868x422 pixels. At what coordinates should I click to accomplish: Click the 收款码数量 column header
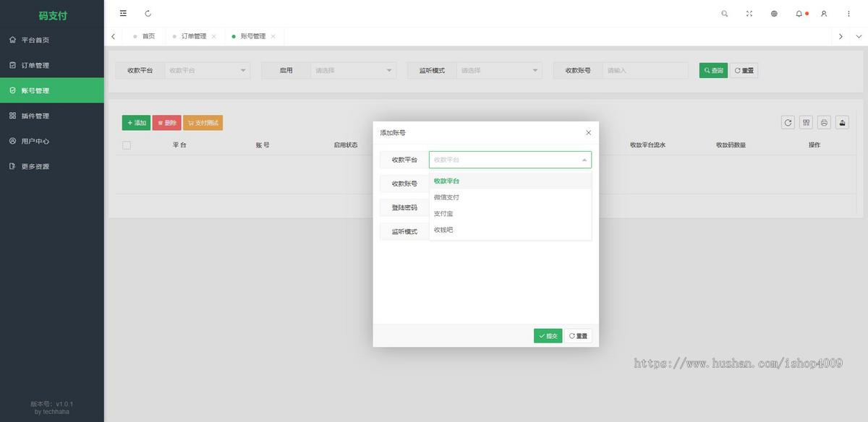tap(731, 145)
